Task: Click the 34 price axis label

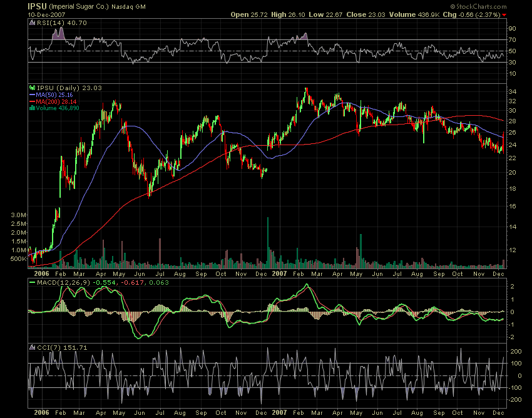Action: tap(513, 91)
